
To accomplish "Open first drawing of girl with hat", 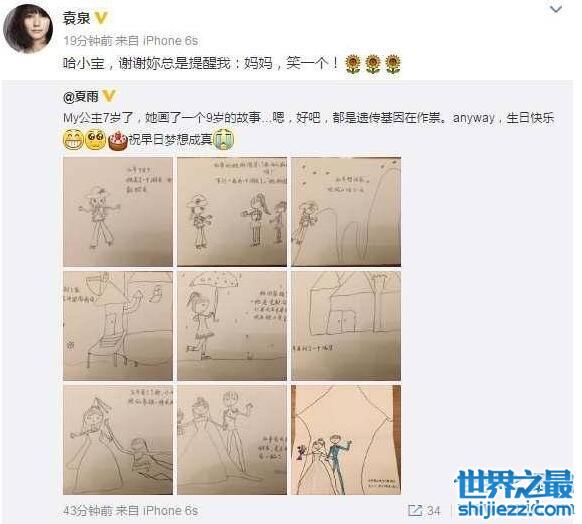I will (118, 212).
